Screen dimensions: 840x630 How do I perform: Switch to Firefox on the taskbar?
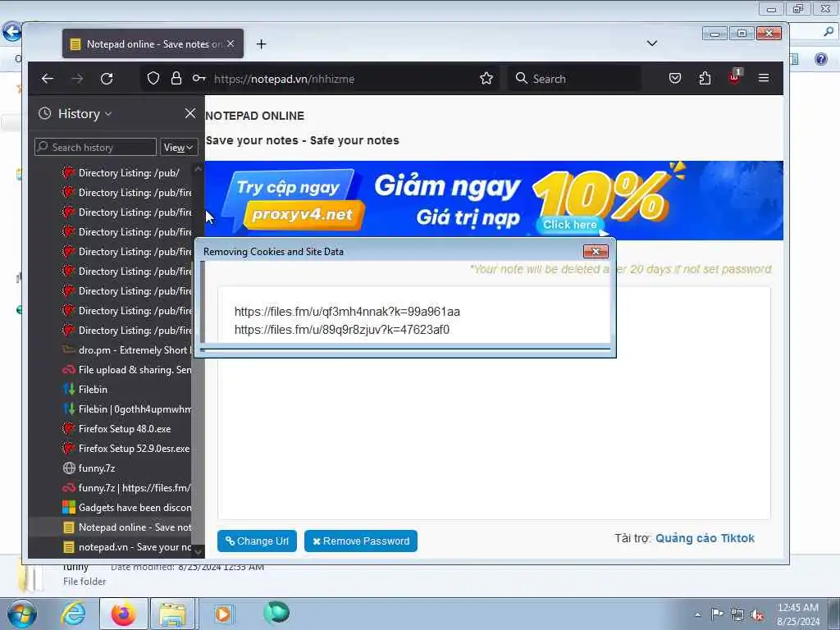tap(123, 614)
